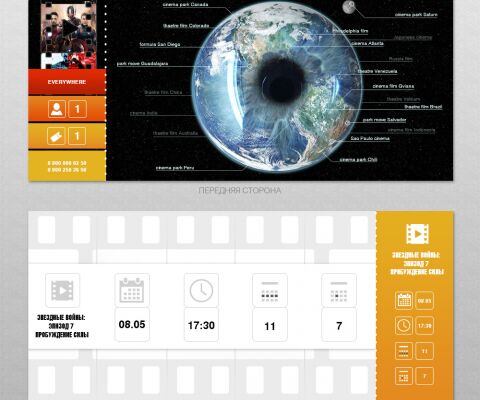Open cinema park Peru location
Screen dimensions: 480x400
(x=175, y=168)
